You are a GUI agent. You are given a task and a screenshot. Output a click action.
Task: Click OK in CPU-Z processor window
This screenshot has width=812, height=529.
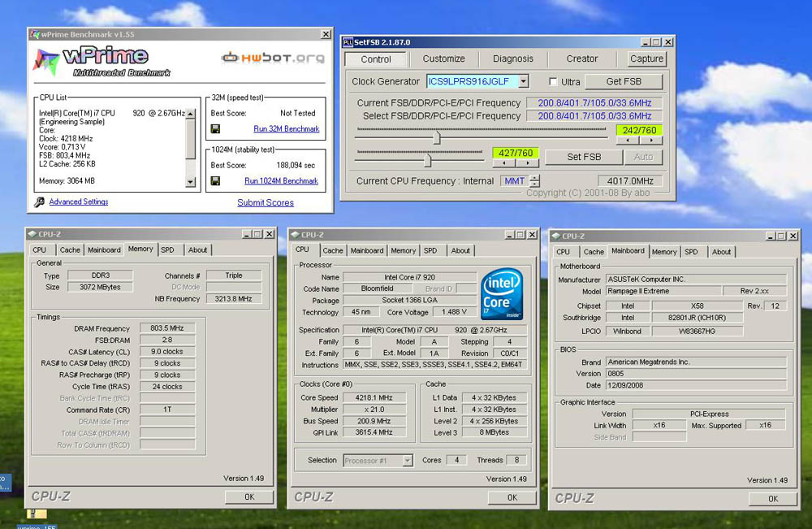point(512,497)
